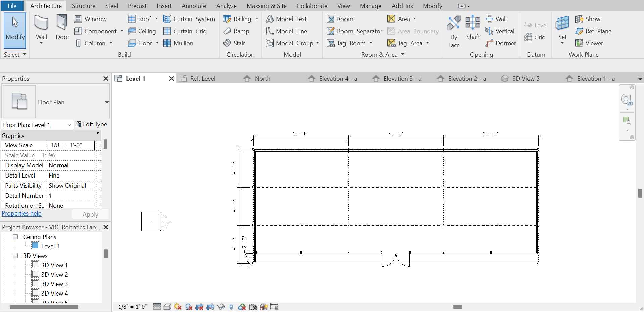Screen dimensions: 644x312
Task: Open the Roof tool dropdown arrow
Action: pyautogui.click(x=156, y=19)
